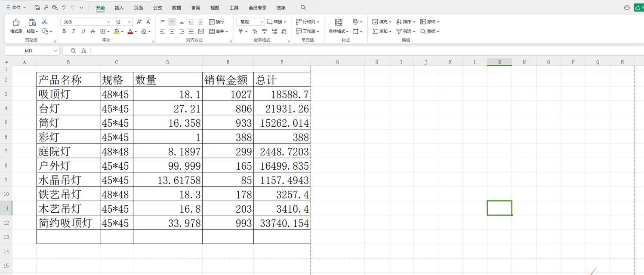Click the Increase Decimal icon
The width and height of the screenshot is (644, 275).
tap(274, 31)
